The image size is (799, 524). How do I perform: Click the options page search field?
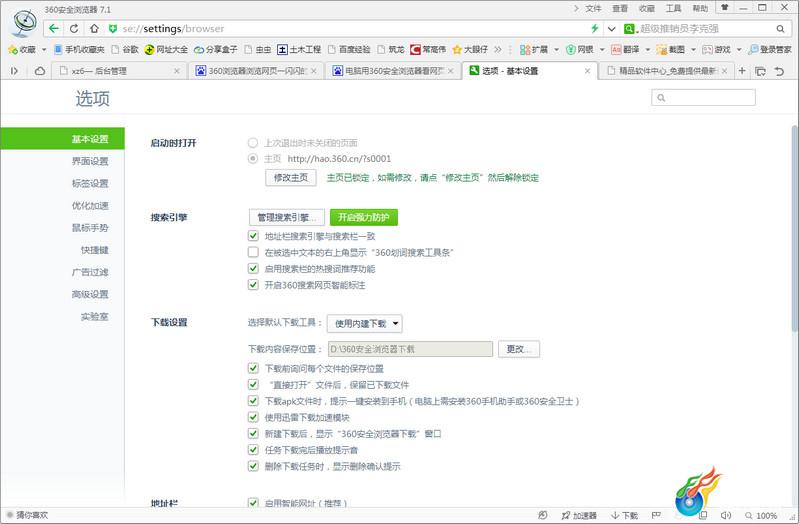703,97
